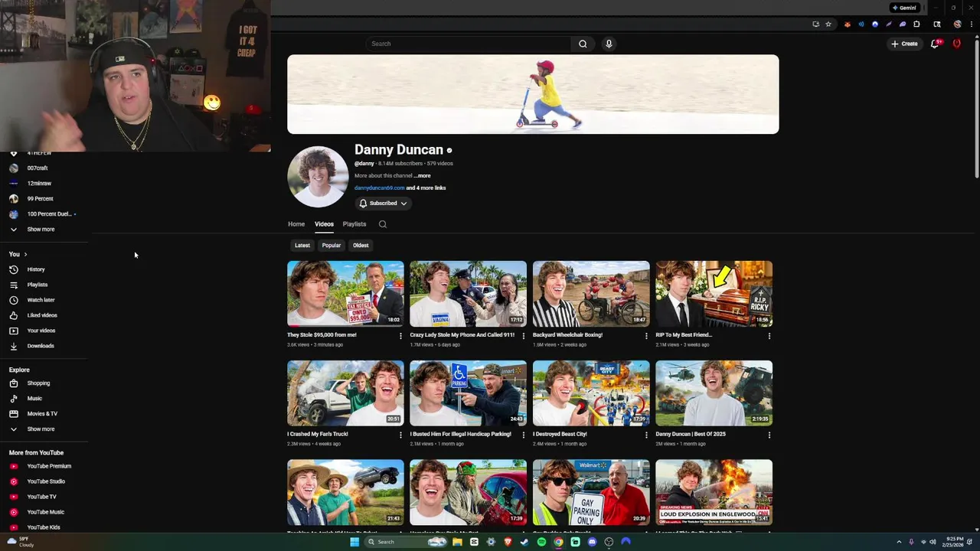Open the dannyduncan69.com link

coord(379,188)
